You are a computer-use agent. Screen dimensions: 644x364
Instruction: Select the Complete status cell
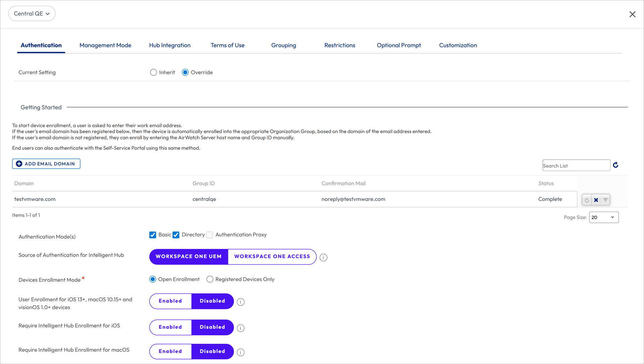tap(550, 199)
